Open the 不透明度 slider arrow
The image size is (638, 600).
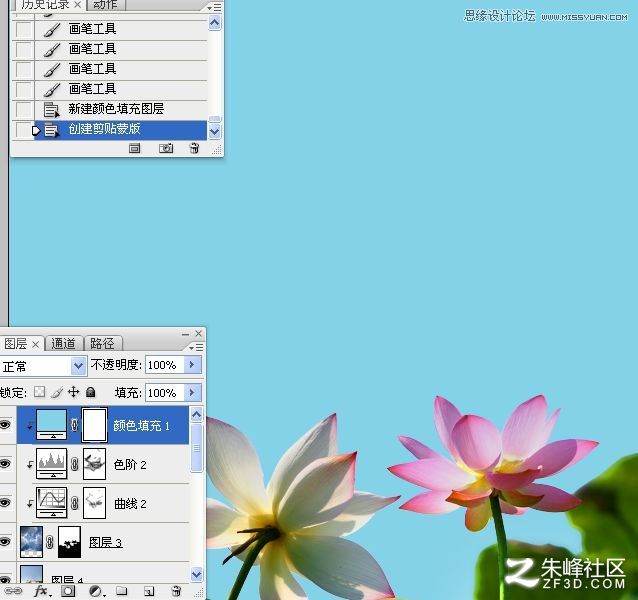192,364
